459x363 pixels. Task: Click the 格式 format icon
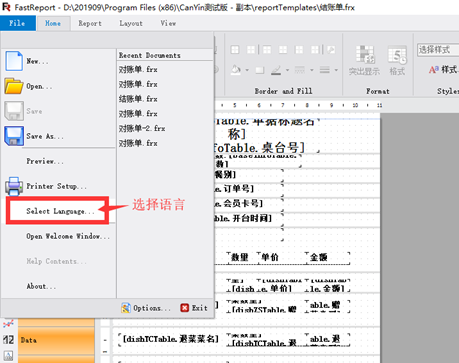[x=397, y=54]
